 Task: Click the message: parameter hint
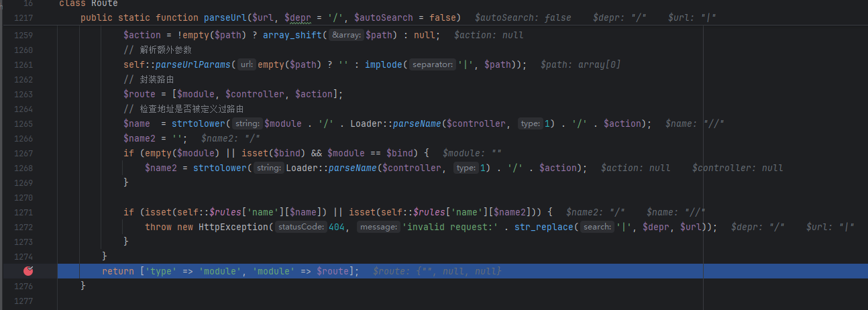click(378, 227)
